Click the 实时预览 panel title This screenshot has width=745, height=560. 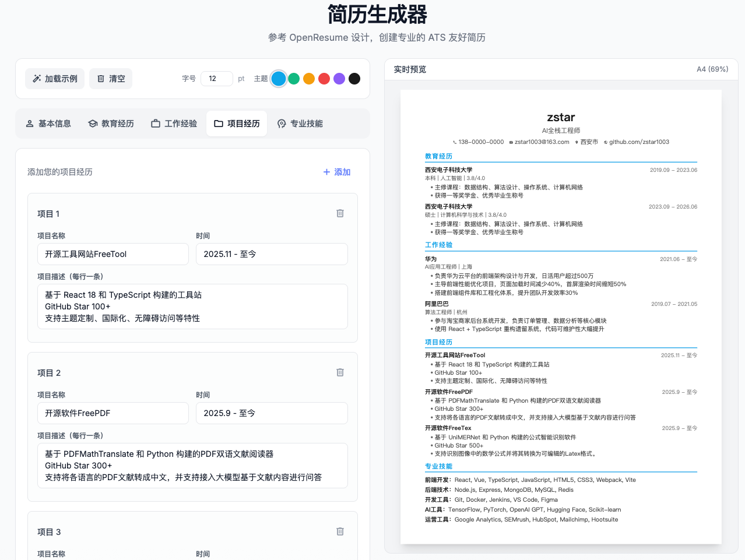410,69
